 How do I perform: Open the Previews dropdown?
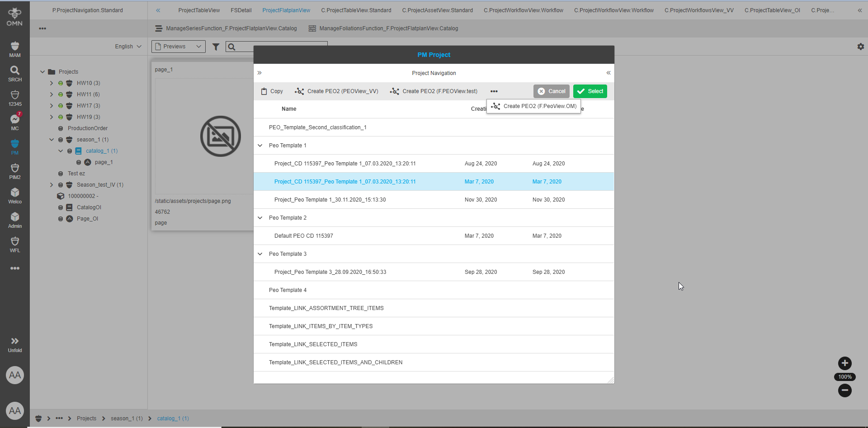pos(178,46)
